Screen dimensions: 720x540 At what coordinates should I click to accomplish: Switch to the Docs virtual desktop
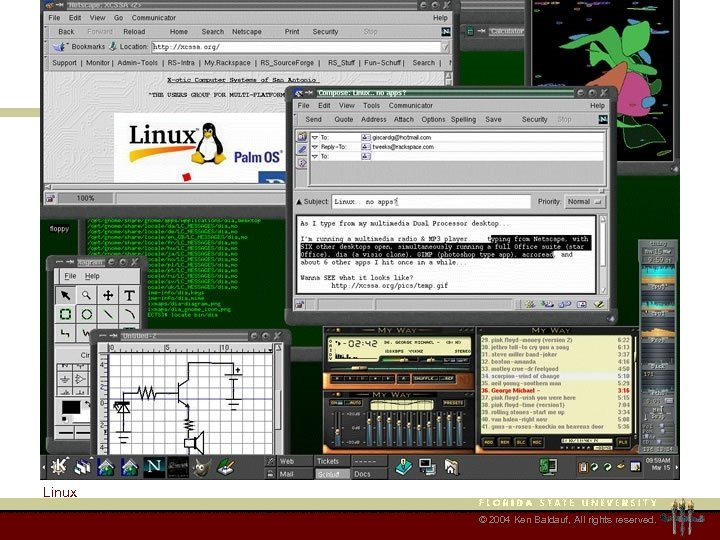[x=369, y=474]
